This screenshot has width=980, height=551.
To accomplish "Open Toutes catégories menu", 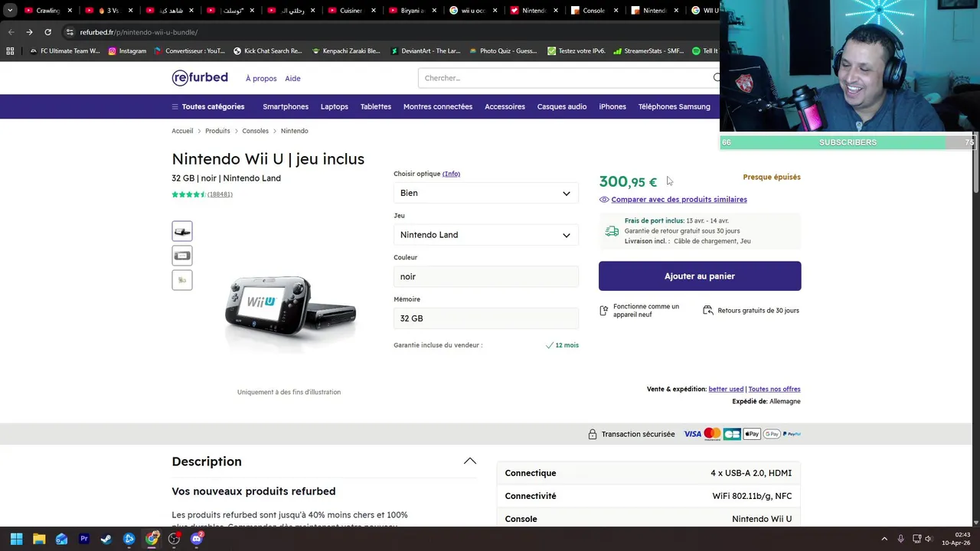I will (208, 106).
